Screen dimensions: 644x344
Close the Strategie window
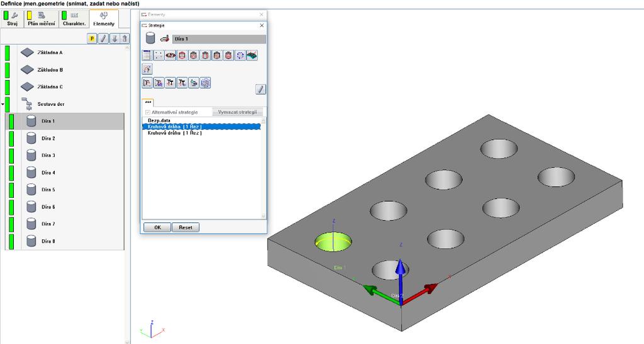(x=262, y=25)
